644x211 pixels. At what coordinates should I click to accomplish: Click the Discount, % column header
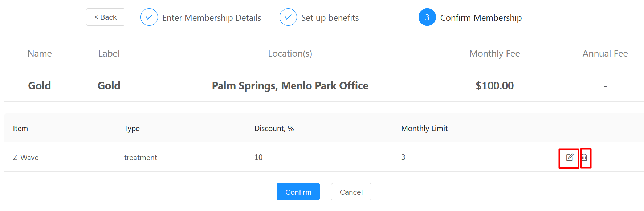click(274, 128)
